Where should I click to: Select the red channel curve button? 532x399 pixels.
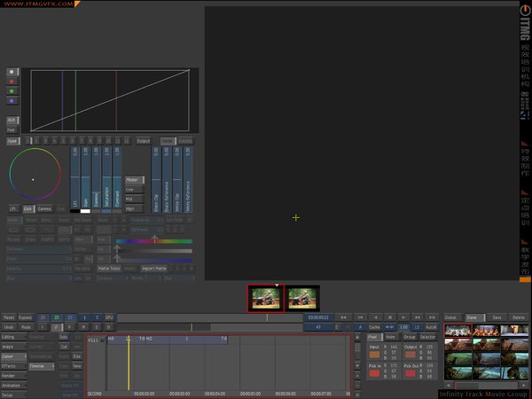(12, 81)
